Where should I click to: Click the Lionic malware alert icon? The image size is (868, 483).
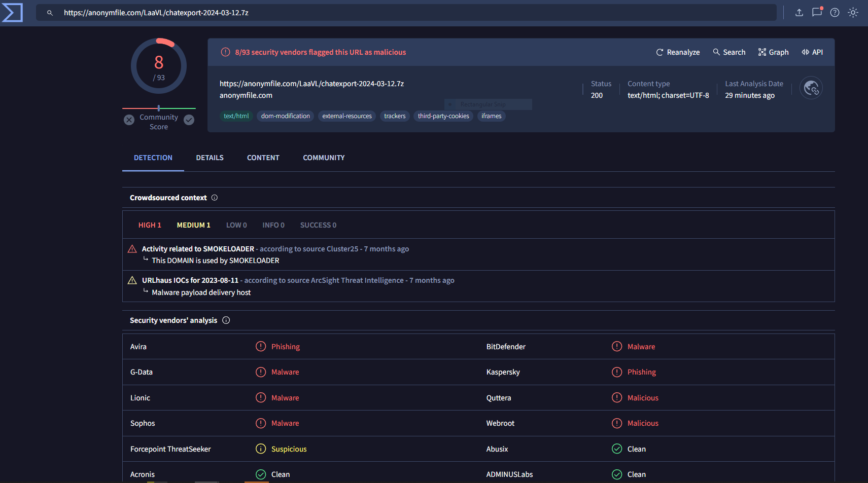pos(261,398)
